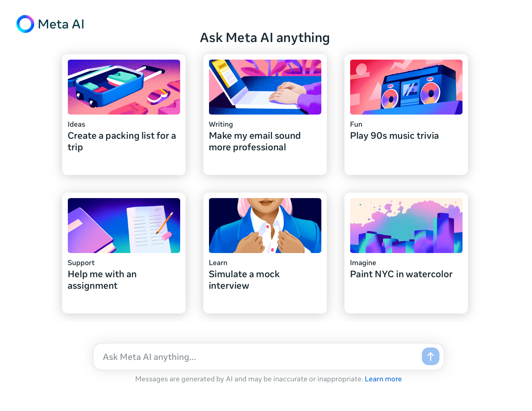Image resolution: width=532 pixels, height=411 pixels.
Task: Open the boombox music trivia illustration
Action: 406,87
